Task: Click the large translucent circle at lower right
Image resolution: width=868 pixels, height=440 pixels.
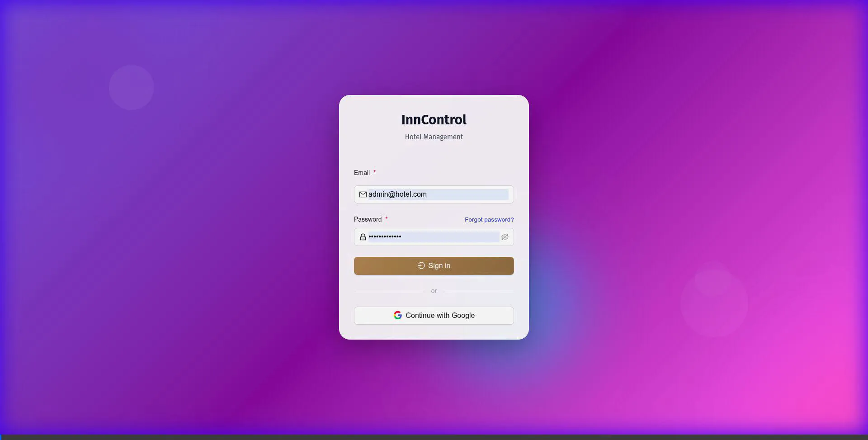Action: 714,304
